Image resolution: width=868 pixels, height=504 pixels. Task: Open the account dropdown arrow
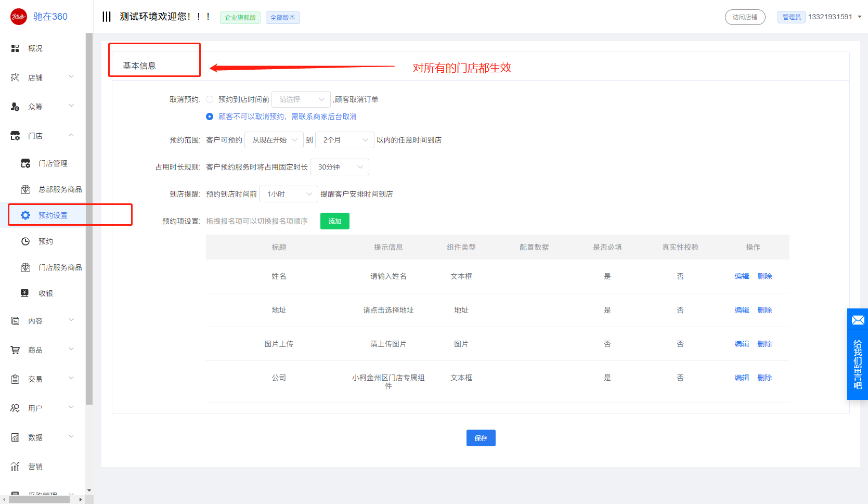click(860, 17)
